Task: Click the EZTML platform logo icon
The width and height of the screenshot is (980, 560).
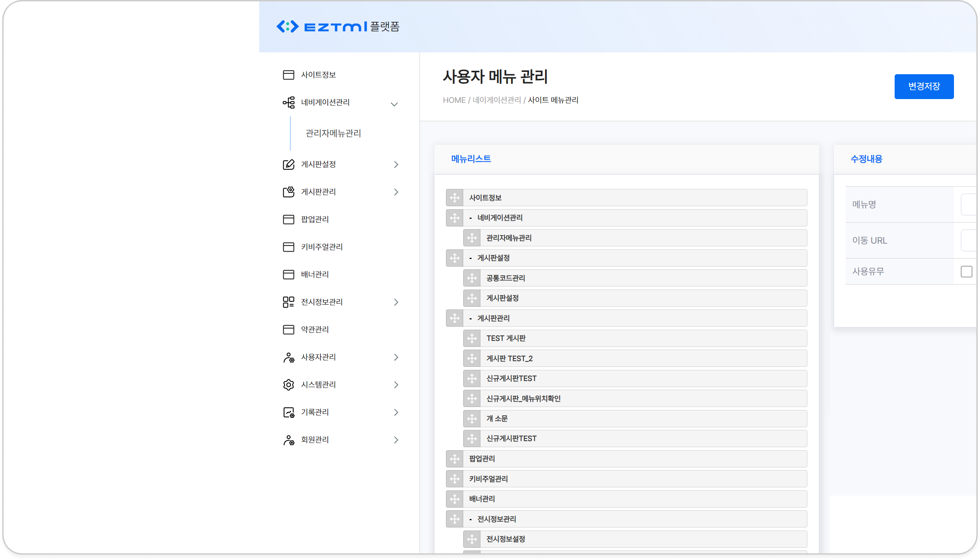Action: 287,26
